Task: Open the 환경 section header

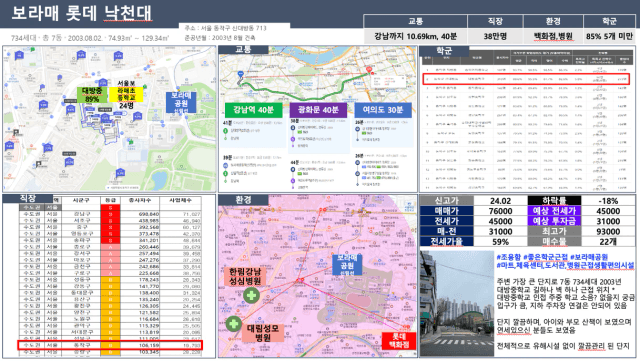Action: click(243, 200)
